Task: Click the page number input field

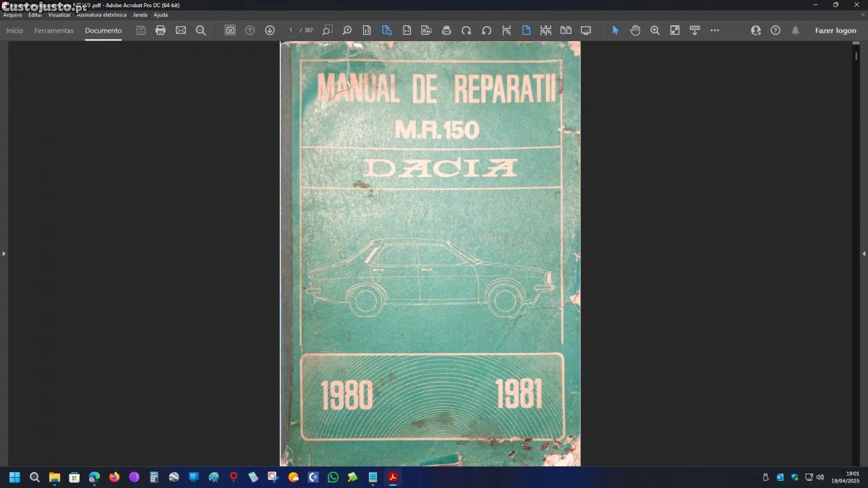Action: pyautogui.click(x=291, y=30)
